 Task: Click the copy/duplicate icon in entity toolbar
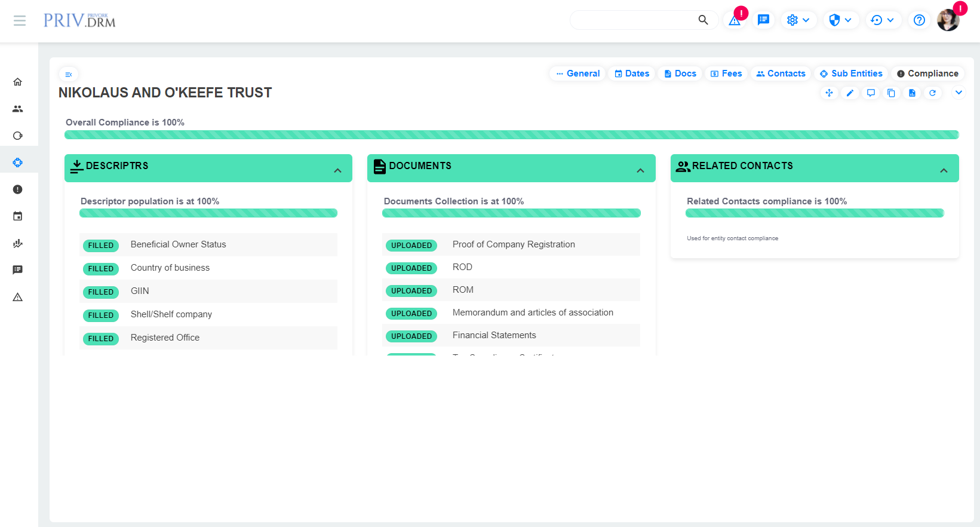click(891, 93)
